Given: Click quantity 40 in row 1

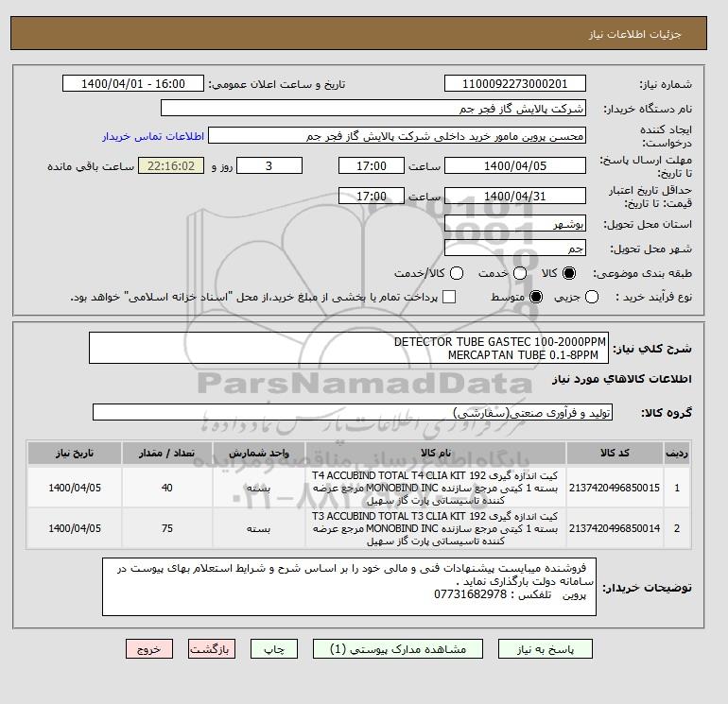Looking at the screenshot, I should (167, 488).
